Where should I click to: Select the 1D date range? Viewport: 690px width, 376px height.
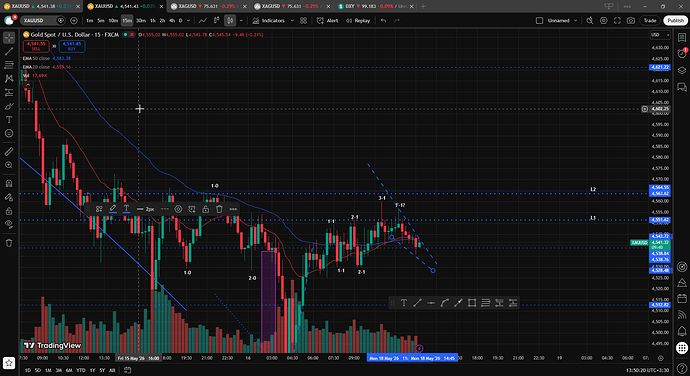tap(28, 370)
